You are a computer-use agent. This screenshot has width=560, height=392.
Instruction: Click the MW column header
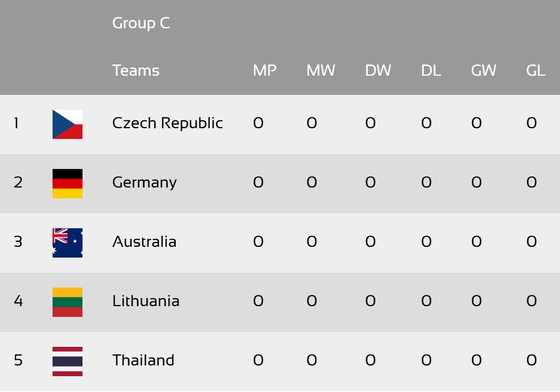pyautogui.click(x=321, y=71)
